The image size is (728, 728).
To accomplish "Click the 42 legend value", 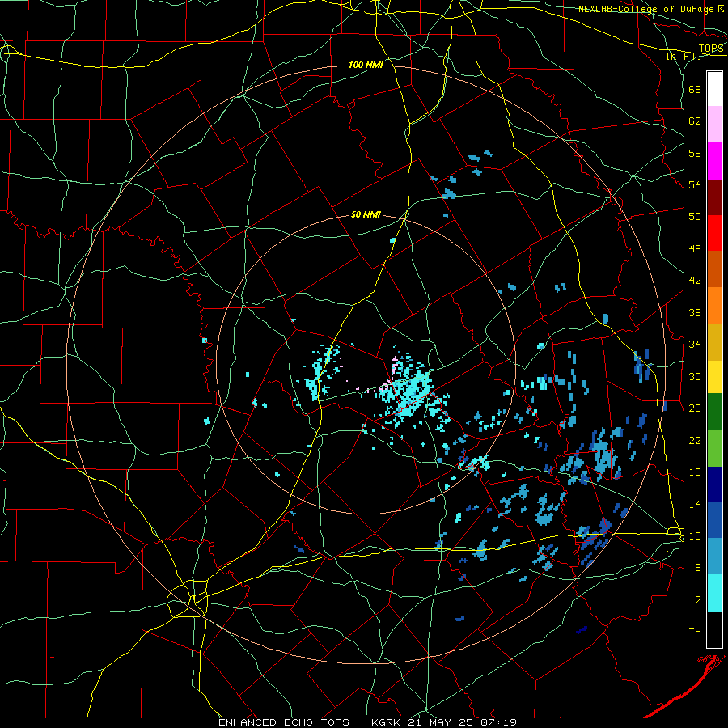I will click(x=695, y=281).
